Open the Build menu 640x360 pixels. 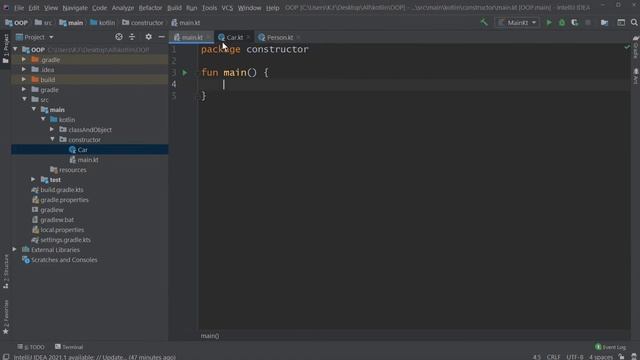[x=174, y=8]
